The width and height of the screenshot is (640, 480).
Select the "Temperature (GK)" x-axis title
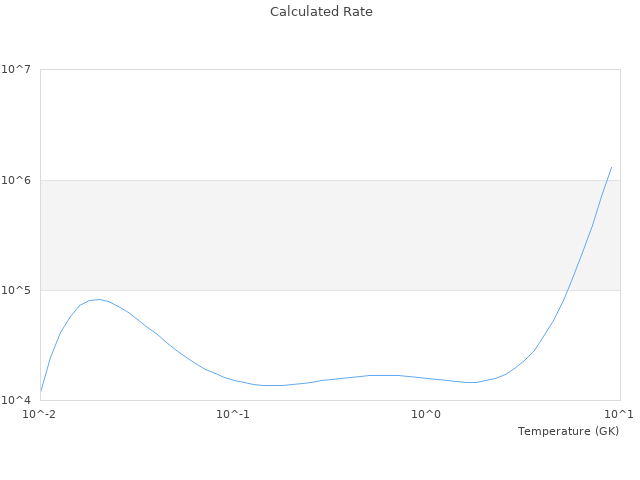click(568, 431)
